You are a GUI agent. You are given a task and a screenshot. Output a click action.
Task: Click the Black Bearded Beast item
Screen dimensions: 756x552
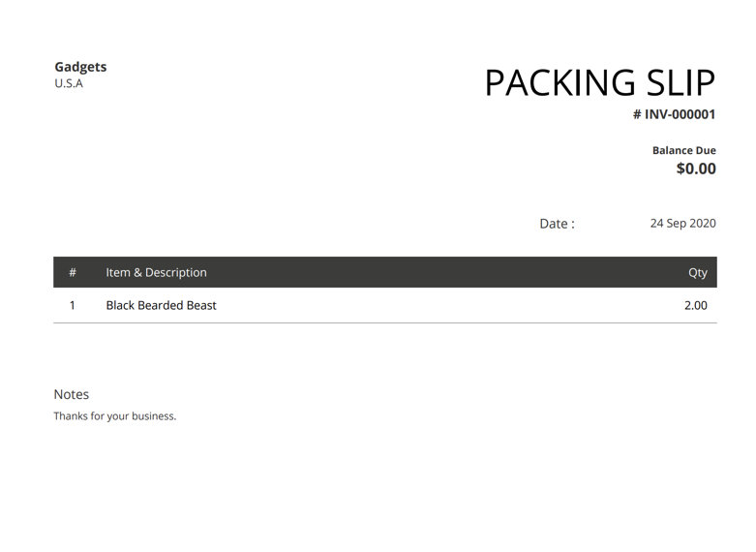tap(161, 305)
